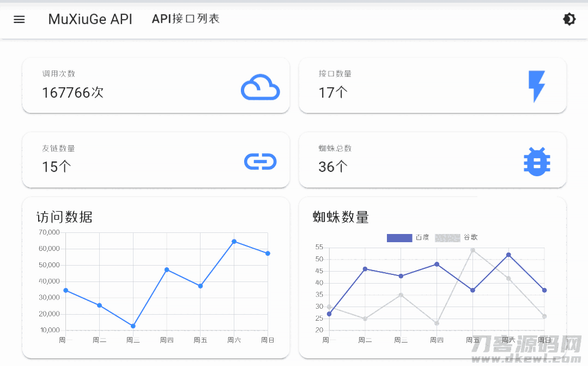Click 谷歌 周日 point in spider chart
588x366 pixels.
(x=544, y=316)
